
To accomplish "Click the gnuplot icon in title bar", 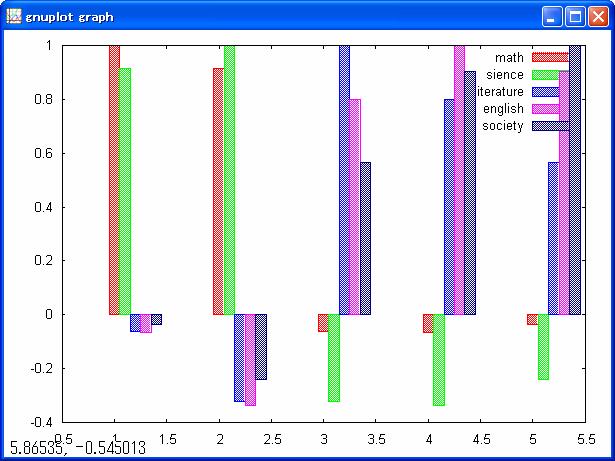I will pos(14,16).
